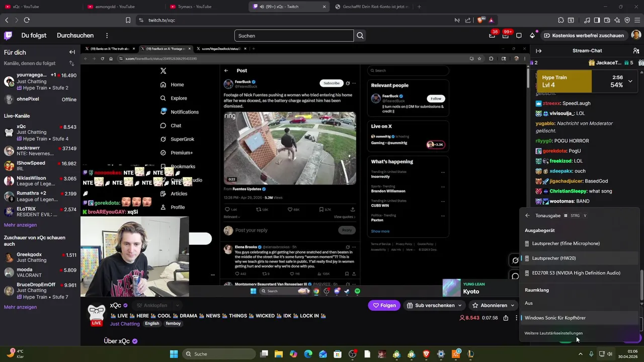Click Kostenlos werbefrei zuschauen button
The image size is (644, 362).
click(584, 36)
